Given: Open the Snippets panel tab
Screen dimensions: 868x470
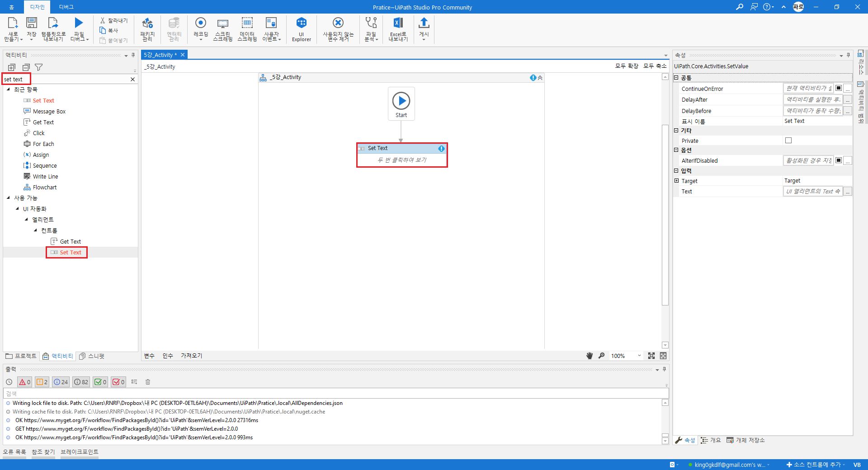Looking at the screenshot, I should click(92, 356).
